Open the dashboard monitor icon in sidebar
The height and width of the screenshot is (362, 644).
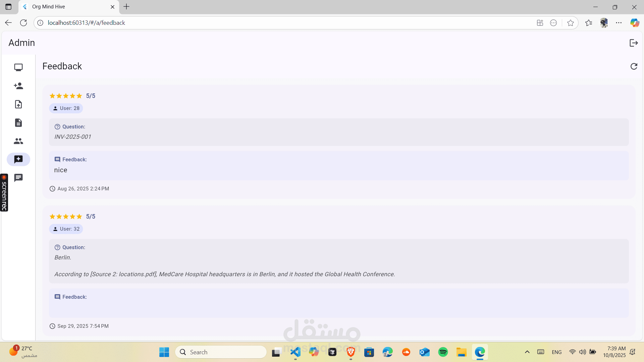coord(18,67)
